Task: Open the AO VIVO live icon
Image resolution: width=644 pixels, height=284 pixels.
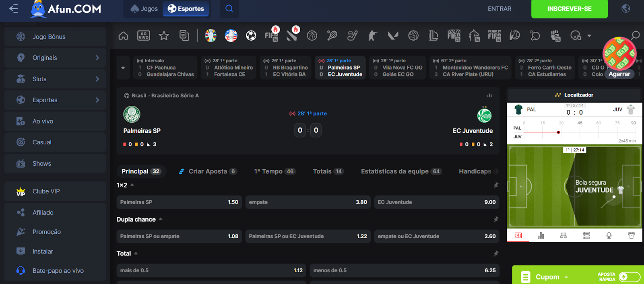Action: pyautogui.click(x=144, y=36)
